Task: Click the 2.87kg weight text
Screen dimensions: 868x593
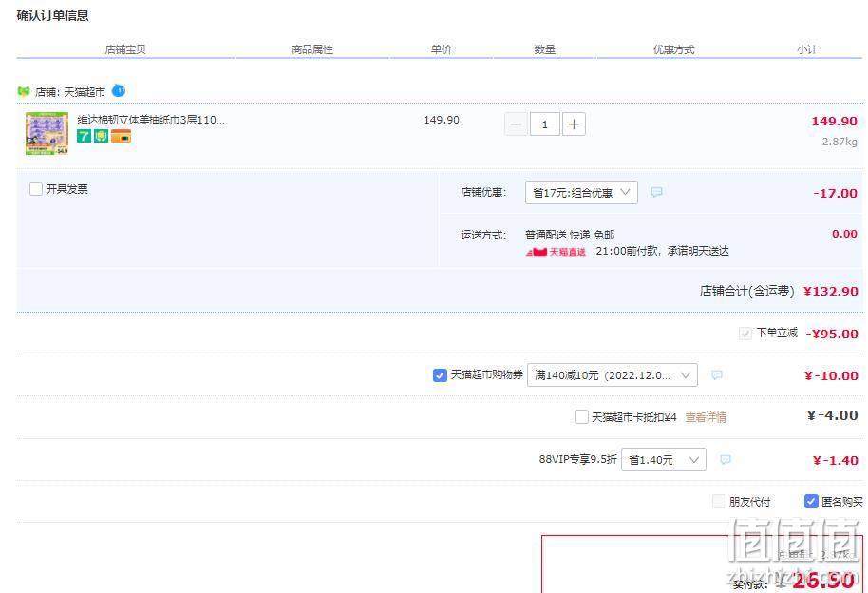Action: pyautogui.click(x=840, y=142)
